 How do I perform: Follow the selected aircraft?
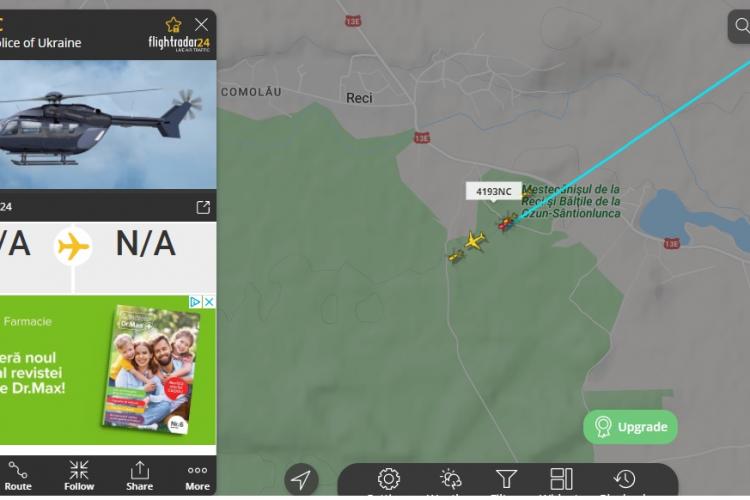click(x=79, y=476)
